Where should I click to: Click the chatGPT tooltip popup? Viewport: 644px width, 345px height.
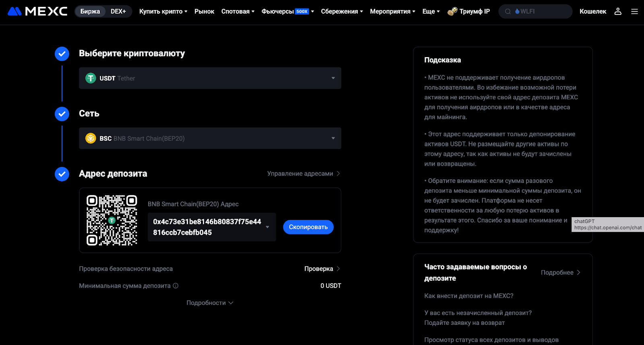[608, 224]
